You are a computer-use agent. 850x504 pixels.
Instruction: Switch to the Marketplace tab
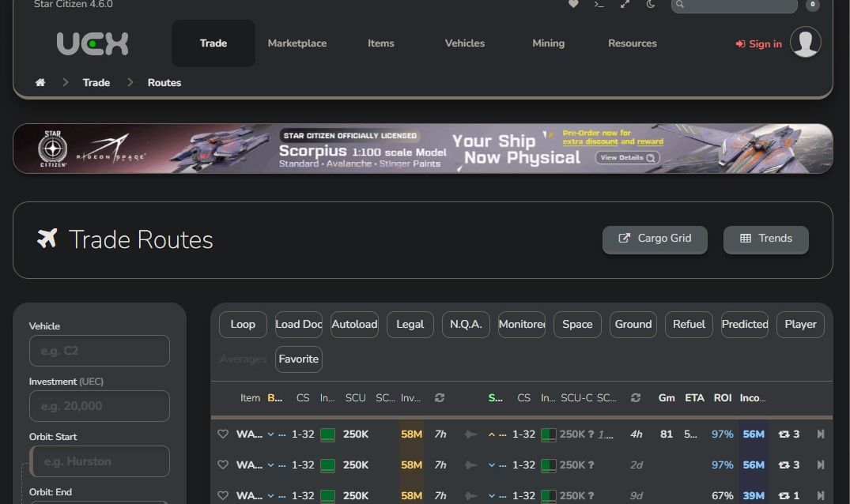[297, 43]
